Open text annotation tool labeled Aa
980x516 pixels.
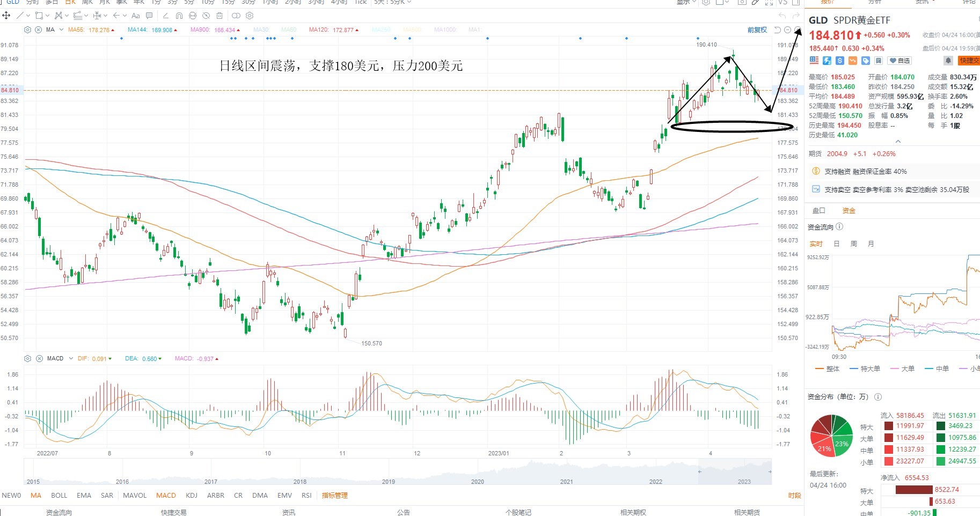(136, 16)
